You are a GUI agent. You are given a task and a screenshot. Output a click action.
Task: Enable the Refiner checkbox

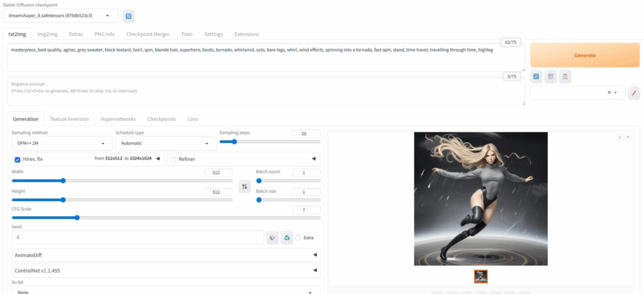tap(174, 160)
